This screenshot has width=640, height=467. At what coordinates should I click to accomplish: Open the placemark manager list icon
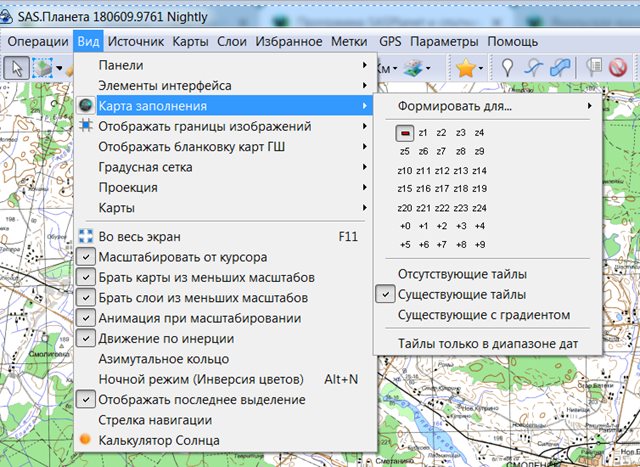593,68
